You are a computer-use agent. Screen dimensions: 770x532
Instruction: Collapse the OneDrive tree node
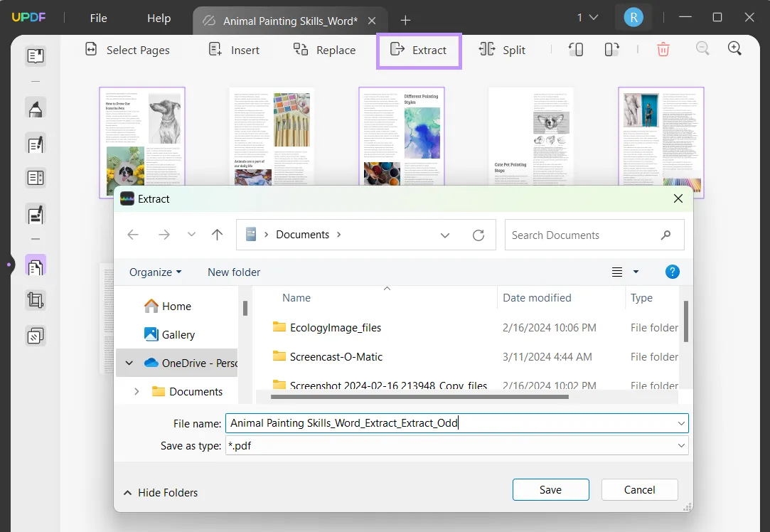click(129, 363)
